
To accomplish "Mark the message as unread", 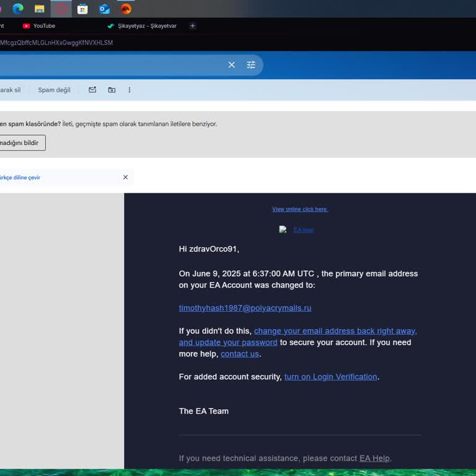I will click(x=92, y=90).
